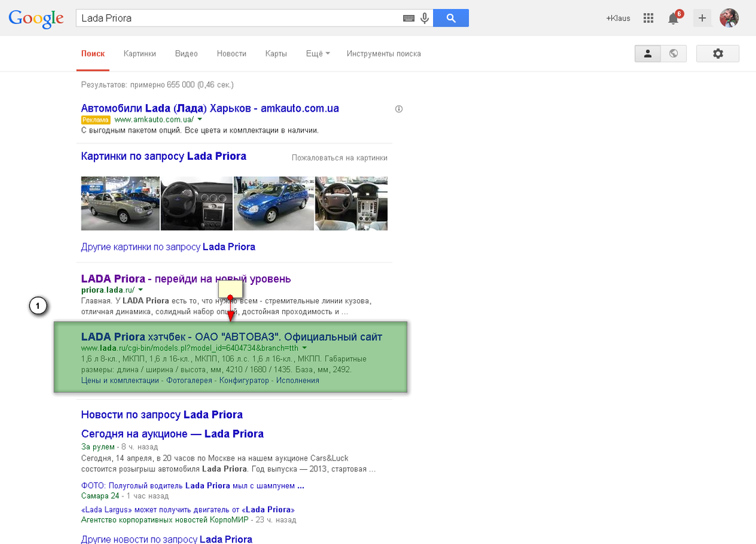Click the blue search magnifier button
The image size is (756, 544).
tap(451, 18)
